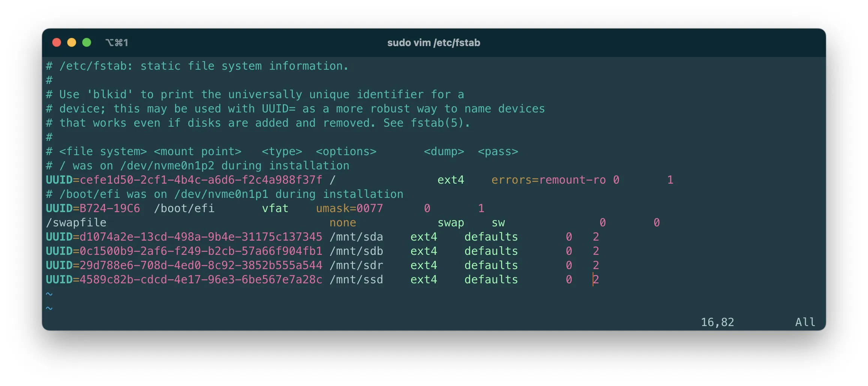868x386 pixels.
Task: Click the ⌥⌘1 shortcut indicator
Action: point(117,43)
